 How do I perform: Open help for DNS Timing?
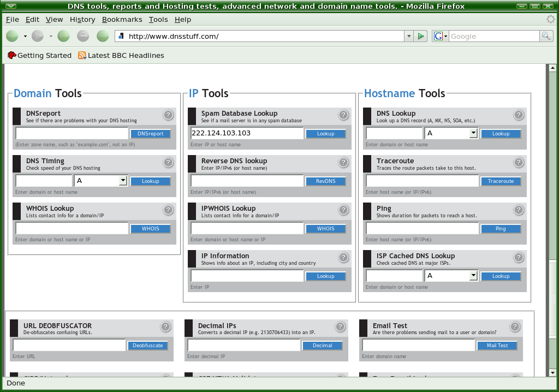[168, 162]
